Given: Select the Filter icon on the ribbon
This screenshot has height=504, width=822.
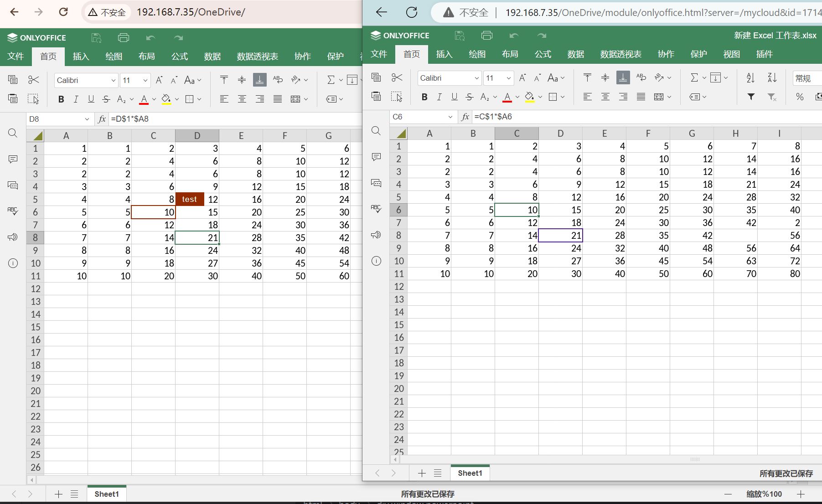Looking at the screenshot, I should pyautogui.click(x=750, y=98).
